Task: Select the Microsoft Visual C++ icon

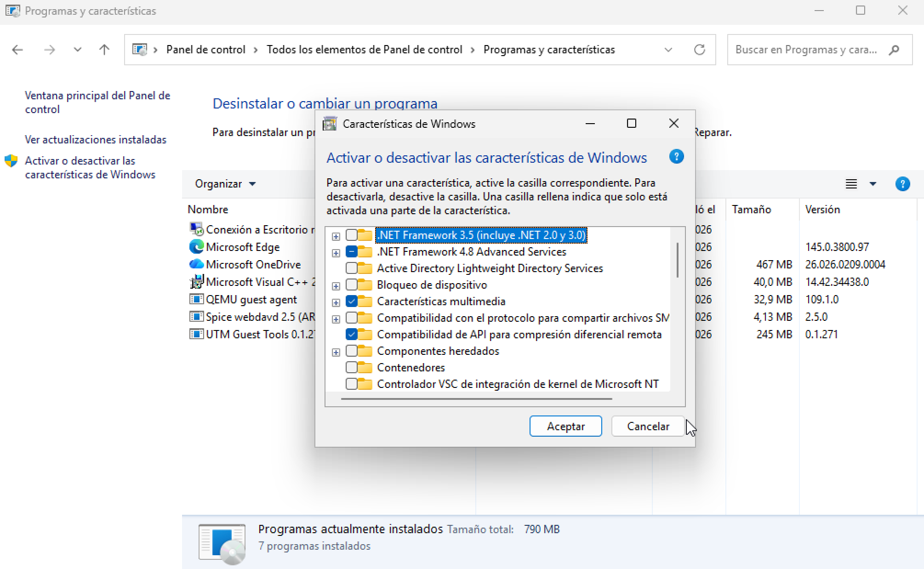Action: coord(196,282)
